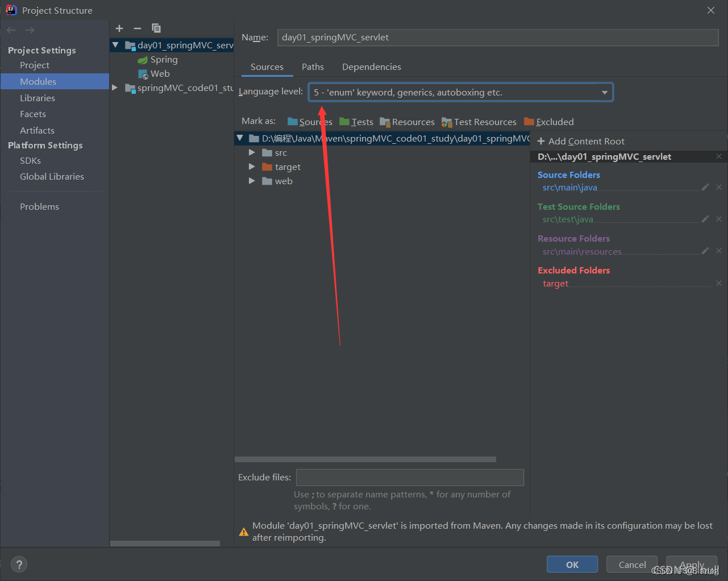Open Artifacts settings
This screenshot has height=581, width=728.
37,130
